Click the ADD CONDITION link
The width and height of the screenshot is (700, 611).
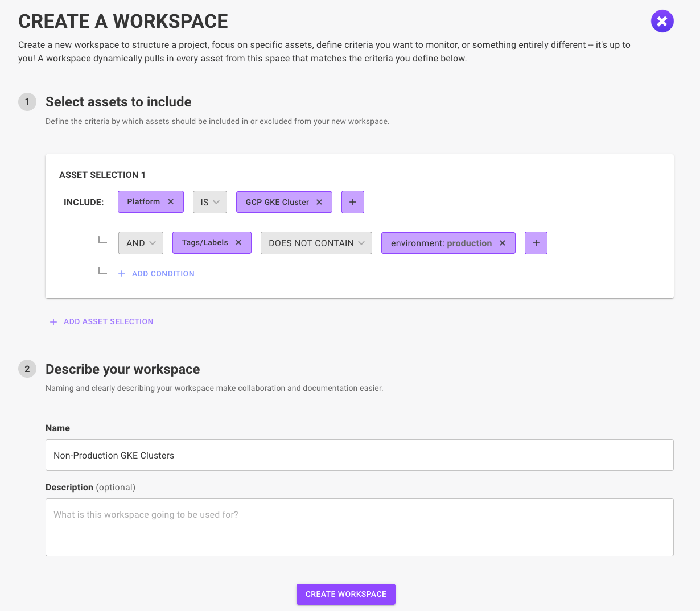[163, 274]
